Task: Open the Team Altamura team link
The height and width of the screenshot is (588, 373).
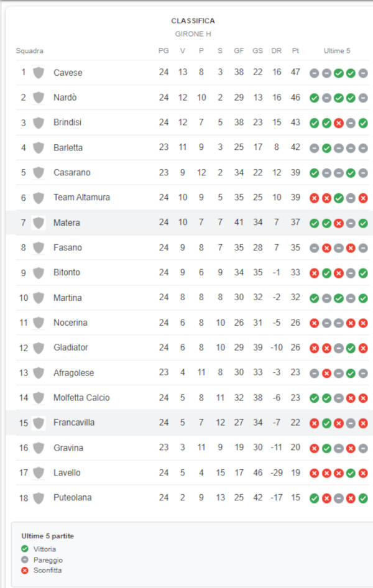Action: [81, 197]
